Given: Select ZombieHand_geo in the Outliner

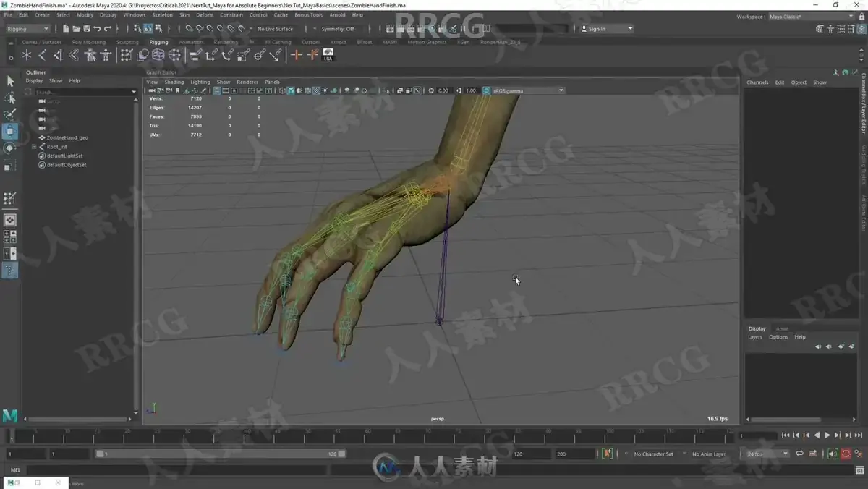Looking at the screenshot, I should [x=67, y=137].
